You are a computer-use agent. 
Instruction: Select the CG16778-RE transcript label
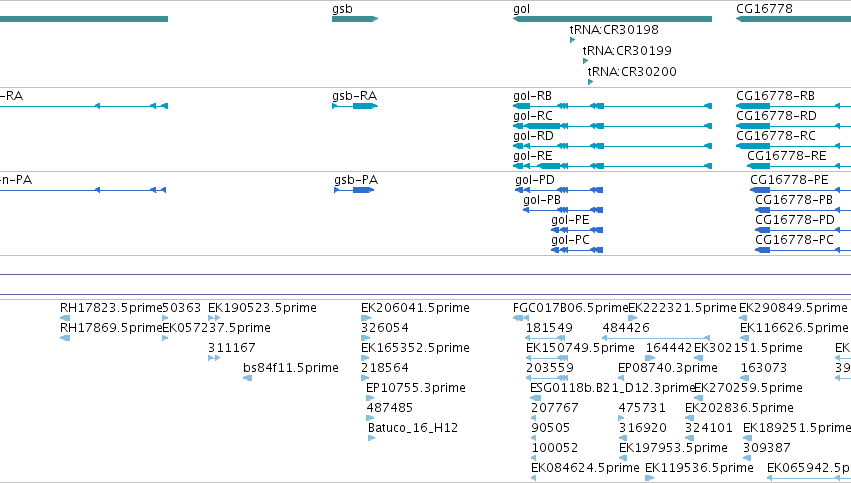786,156
